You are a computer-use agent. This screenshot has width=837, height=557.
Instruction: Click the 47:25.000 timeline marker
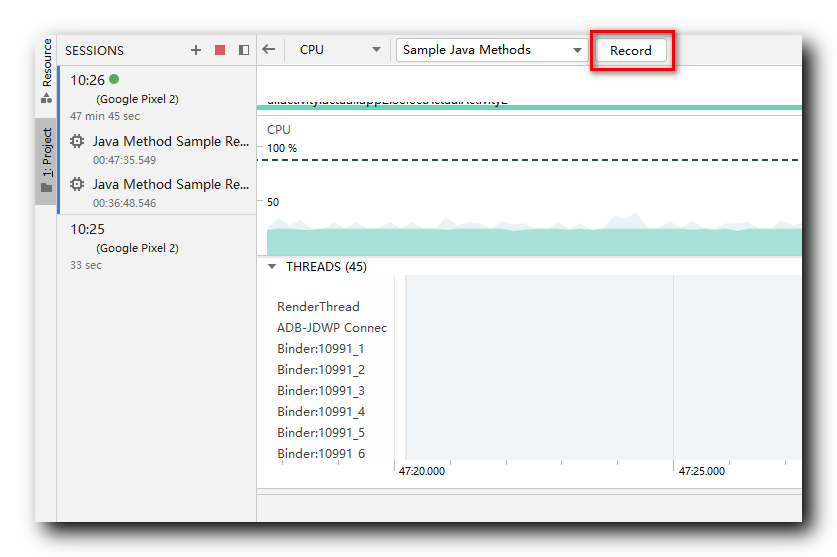point(701,471)
